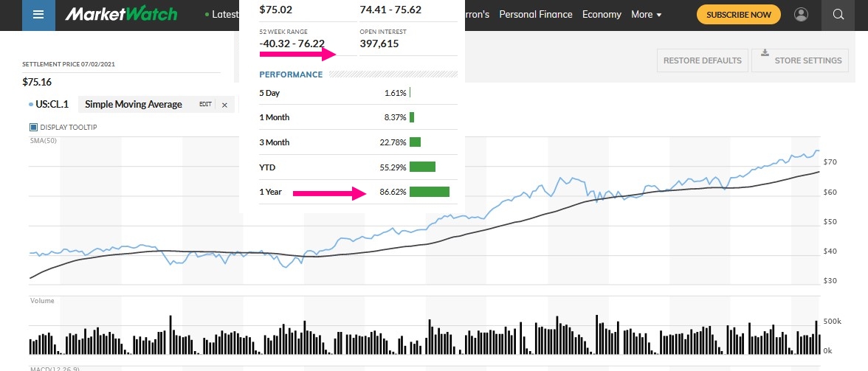Toggle the Display Tooltip checkbox
The height and width of the screenshot is (371, 868).
click(33, 127)
